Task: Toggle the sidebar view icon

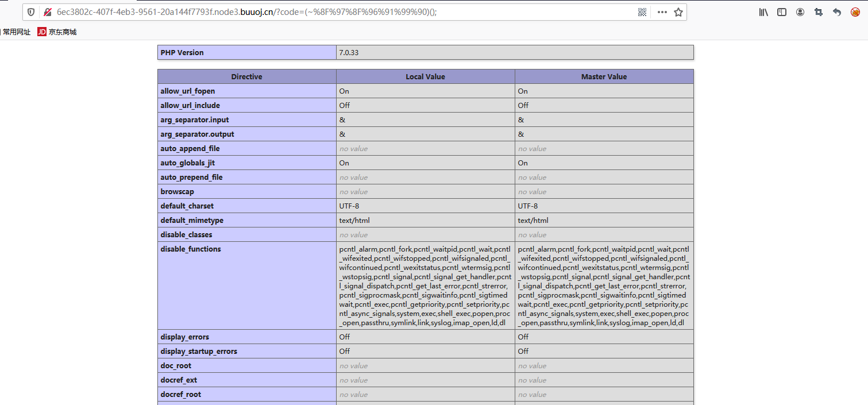Action: pyautogui.click(x=782, y=12)
